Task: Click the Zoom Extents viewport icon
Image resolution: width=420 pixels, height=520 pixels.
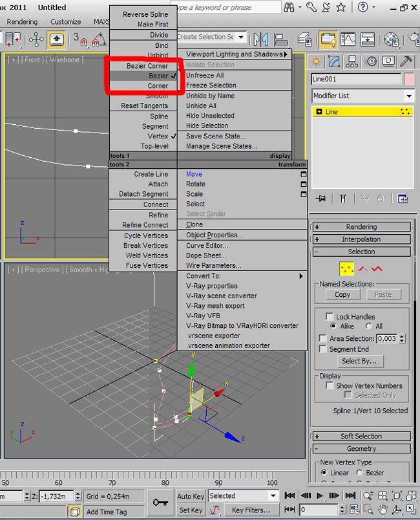Action: pos(397,496)
